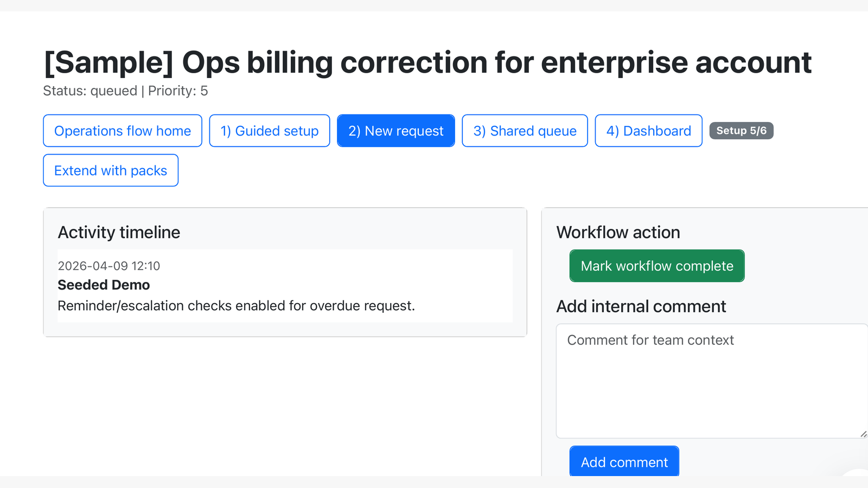The height and width of the screenshot is (488, 868).
Task: Select the billing correction page title
Action: [x=427, y=62]
